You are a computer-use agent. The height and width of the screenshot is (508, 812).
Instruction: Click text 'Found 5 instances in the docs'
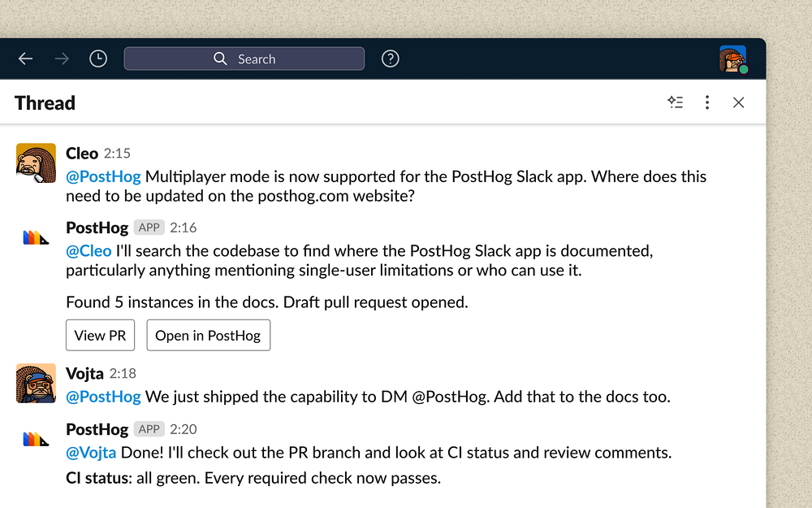pyautogui.click(x=172, y=302)
